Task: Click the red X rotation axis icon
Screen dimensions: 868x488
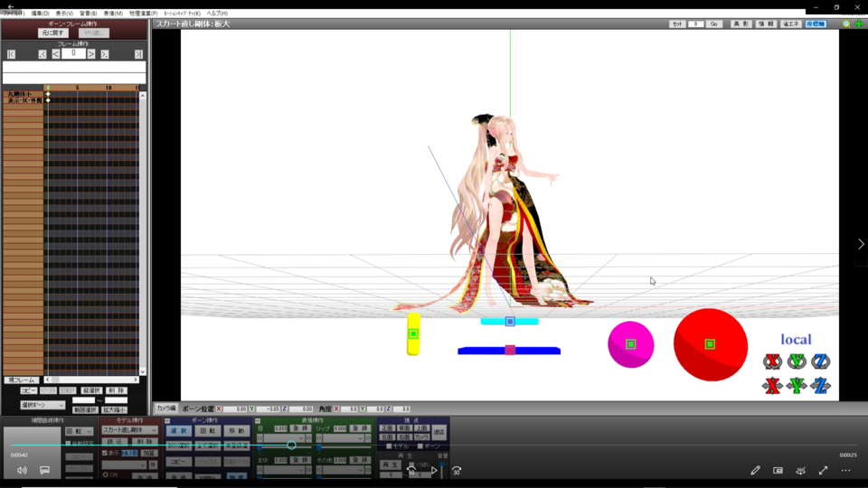Action: coord(771,361)
